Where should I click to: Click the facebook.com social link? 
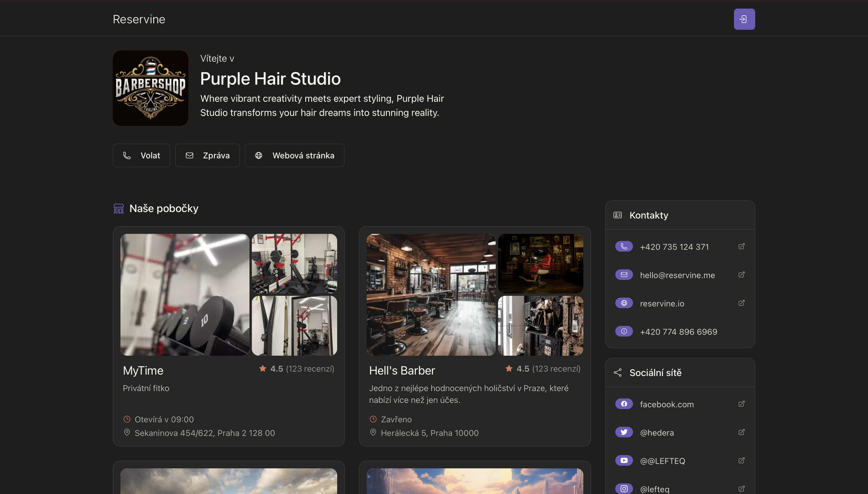[x=667, y=404]
